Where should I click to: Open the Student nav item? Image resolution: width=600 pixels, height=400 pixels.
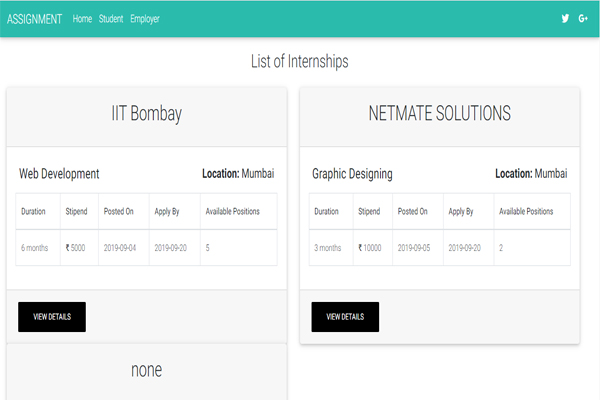click(x=111, y=19)
